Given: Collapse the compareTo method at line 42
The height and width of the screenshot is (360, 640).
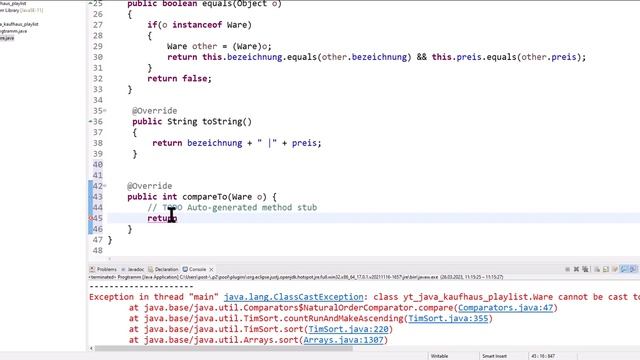Looking at the screenshot, I should 105,186.
